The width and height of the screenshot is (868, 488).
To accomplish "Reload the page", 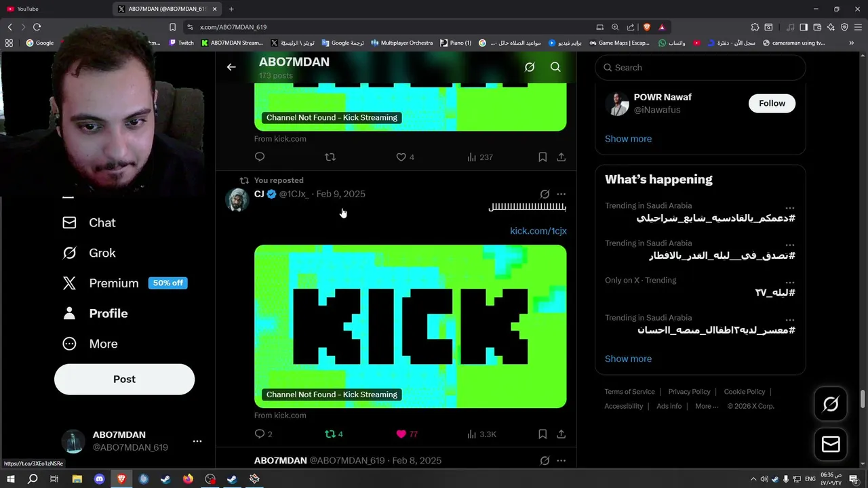I will 37,27.
